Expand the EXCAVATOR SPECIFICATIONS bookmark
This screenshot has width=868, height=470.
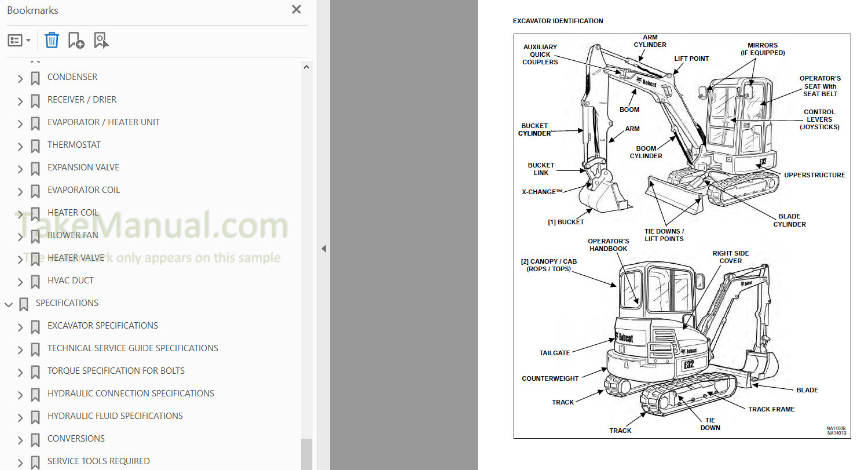point(20,327)
